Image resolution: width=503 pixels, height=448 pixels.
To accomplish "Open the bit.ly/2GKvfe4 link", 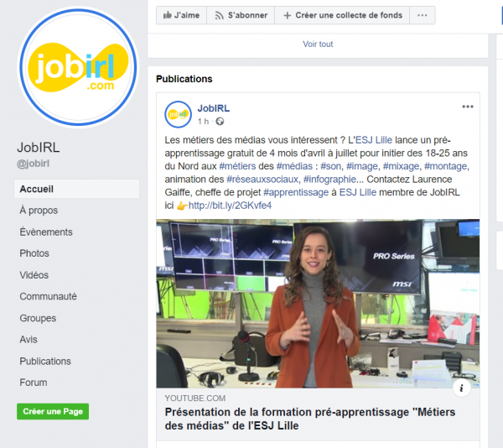I will [230, 206].
